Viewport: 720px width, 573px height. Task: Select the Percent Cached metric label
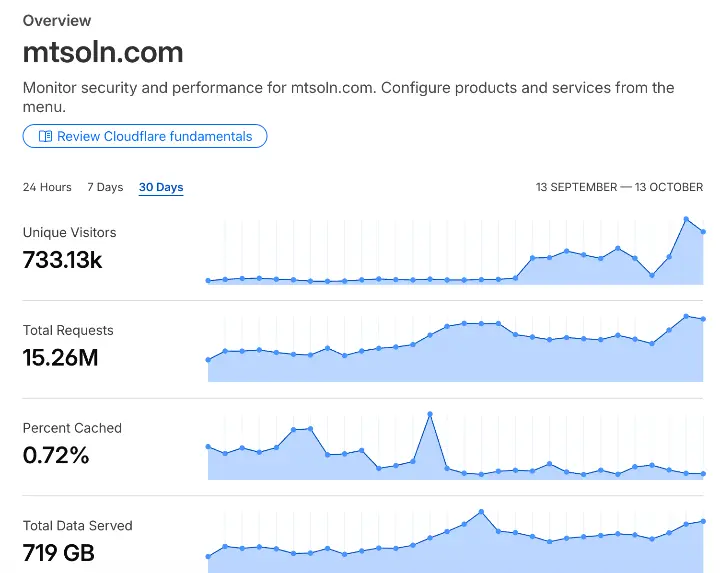(x=72, y=428)
